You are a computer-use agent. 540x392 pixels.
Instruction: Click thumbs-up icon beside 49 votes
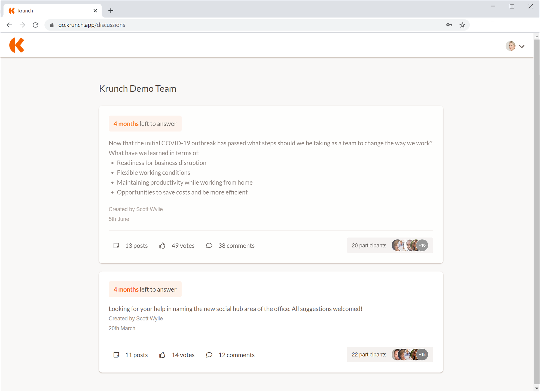pyautogui.click(x=162, y=246)
